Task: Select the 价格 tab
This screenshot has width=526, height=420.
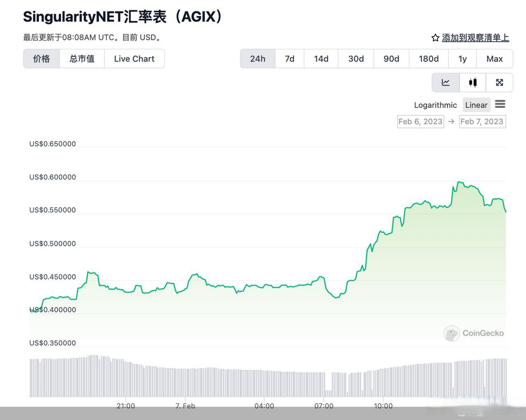Action: tap(41, 59)
